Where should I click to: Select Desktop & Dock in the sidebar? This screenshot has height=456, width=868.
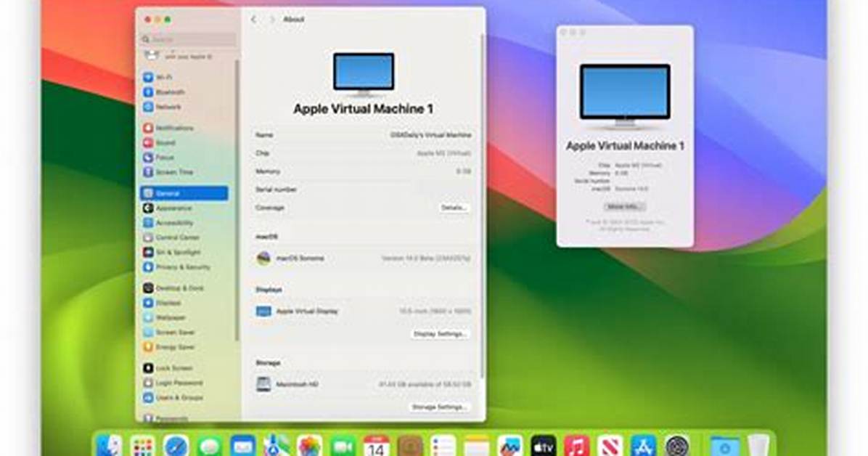pyautogui.click(x=173, y=288)
